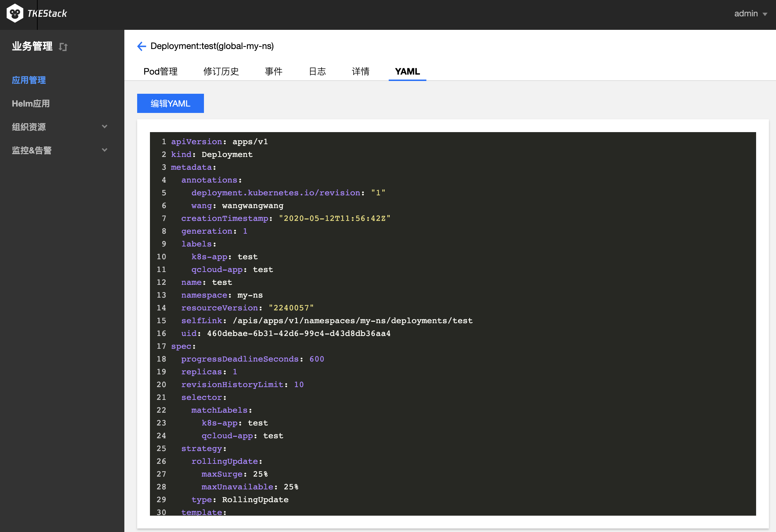
Task: Click the Deployment:test(global-my-ns) page title
Action: (x=212, y=46)
